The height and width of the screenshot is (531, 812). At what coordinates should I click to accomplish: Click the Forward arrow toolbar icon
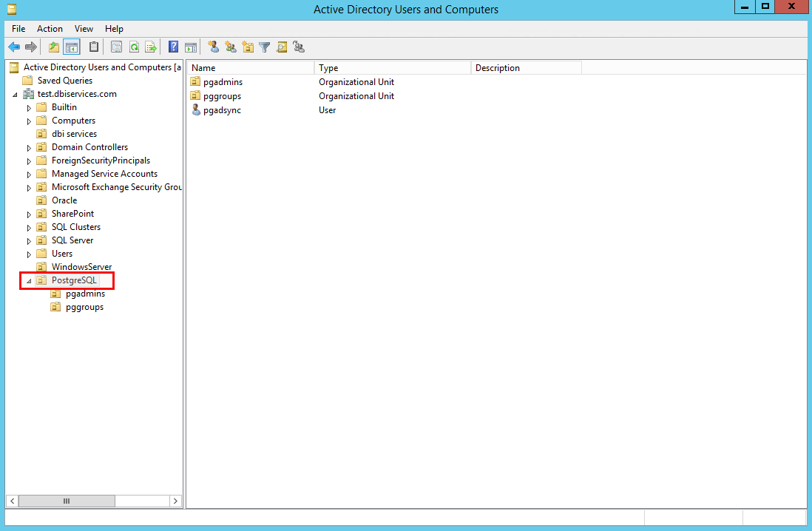31,47
